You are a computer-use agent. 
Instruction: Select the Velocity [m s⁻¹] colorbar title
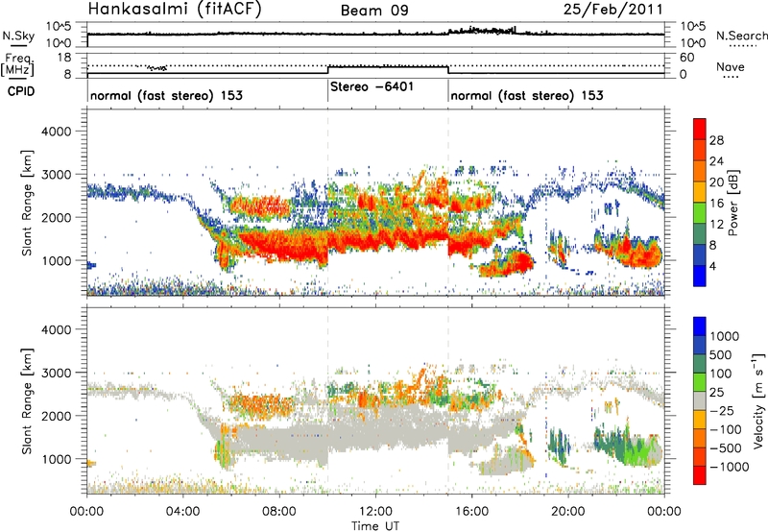(x=758, y=400)
